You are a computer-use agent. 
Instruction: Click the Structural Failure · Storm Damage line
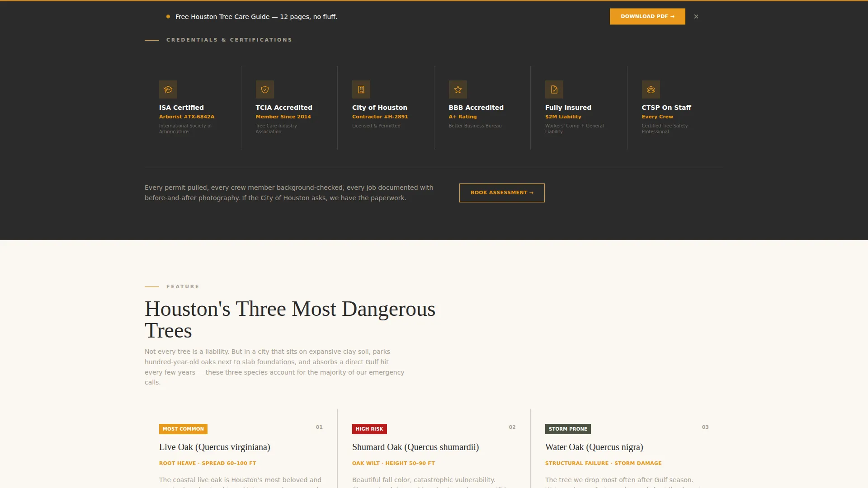[x=603, y=463]
